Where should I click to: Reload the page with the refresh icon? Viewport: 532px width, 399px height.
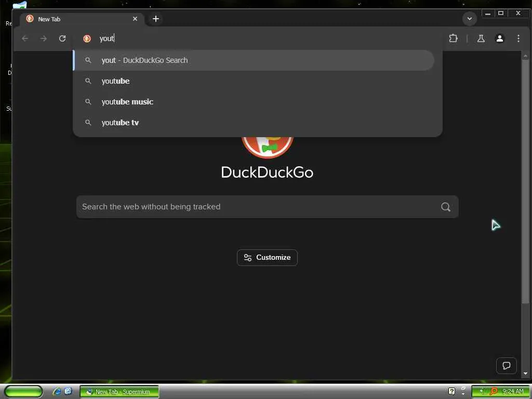click(62, 38)
